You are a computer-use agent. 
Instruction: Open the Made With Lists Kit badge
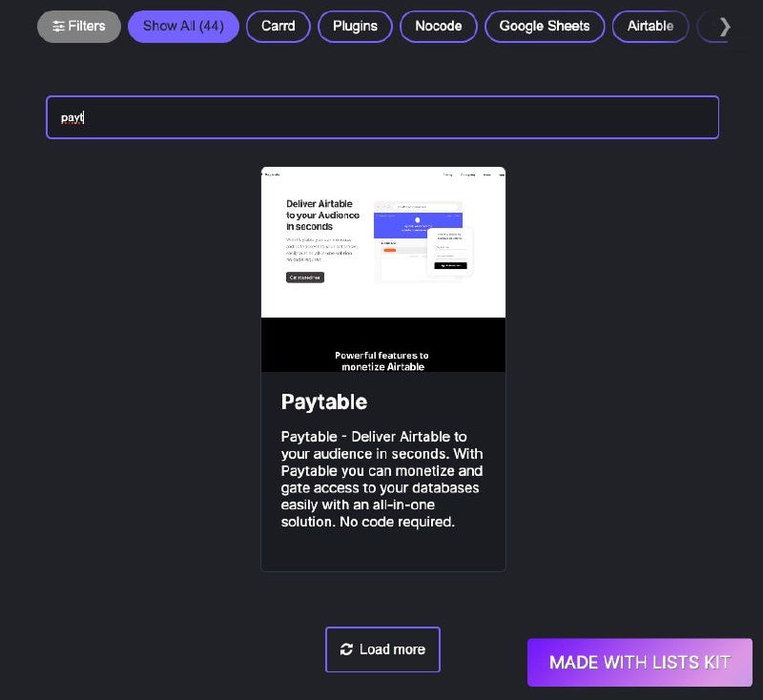pyautogui.click(x=640, y=662)
